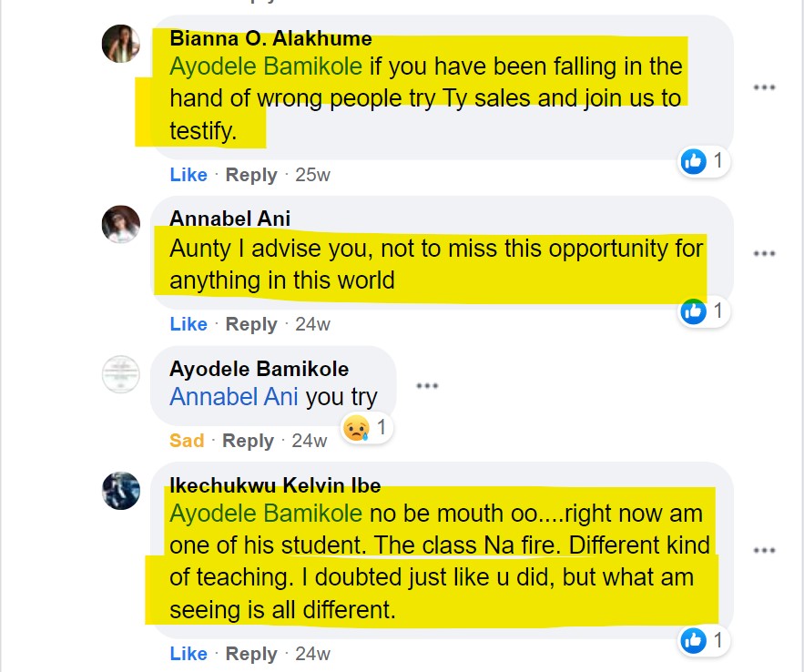Reply to Bianna O. Alakhume's comment
The image size is (804, 672).
tap(251, 175)
